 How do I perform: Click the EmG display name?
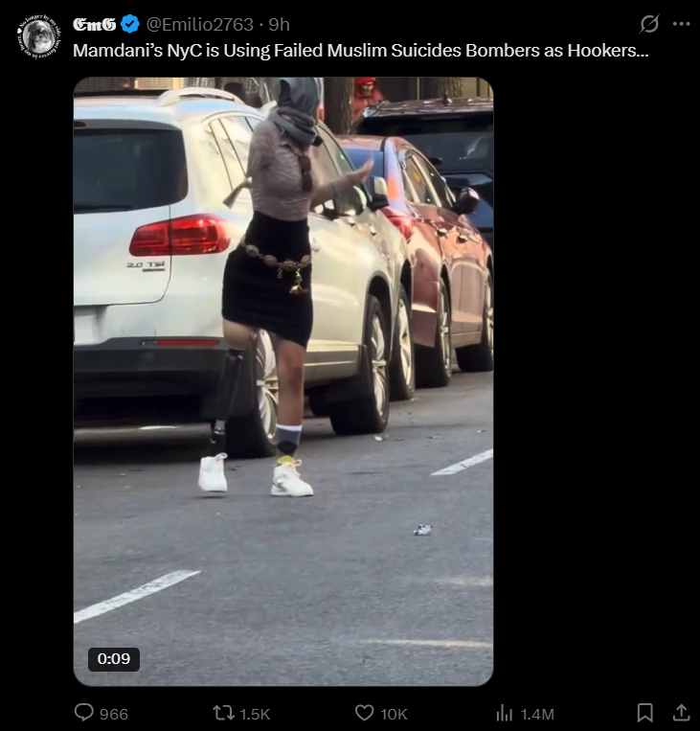click(x=95, y=25)
